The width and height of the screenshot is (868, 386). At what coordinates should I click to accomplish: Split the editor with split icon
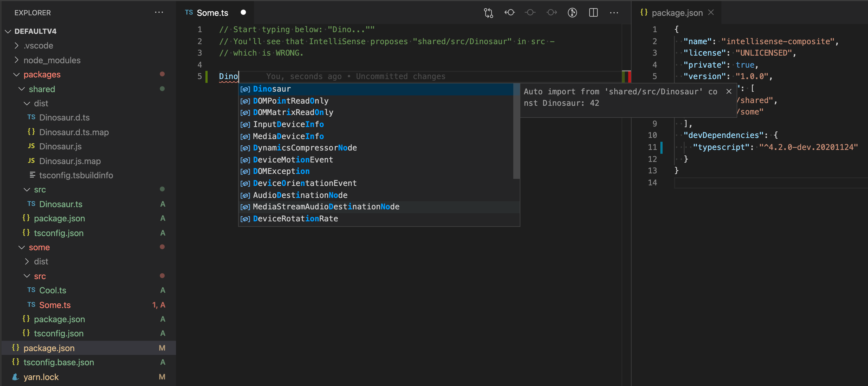coord(593,13)
